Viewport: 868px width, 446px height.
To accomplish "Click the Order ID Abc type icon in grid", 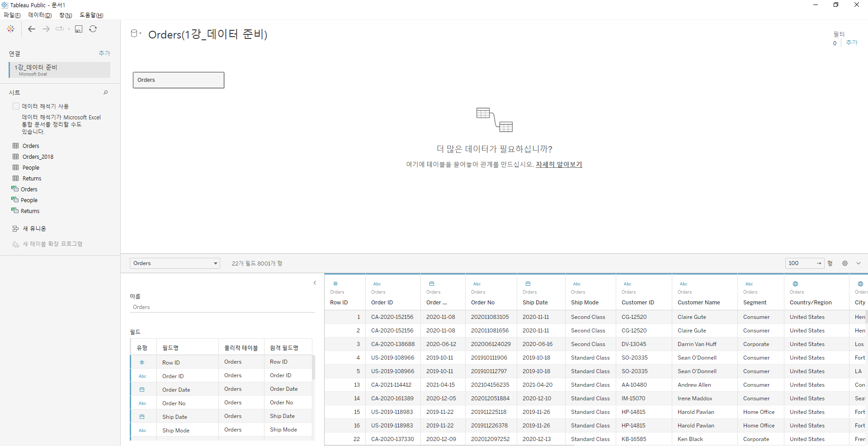I will tap(377, 284).
